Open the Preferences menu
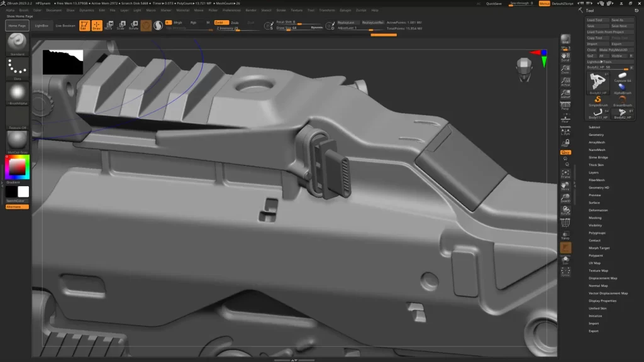 coord(231,10)
